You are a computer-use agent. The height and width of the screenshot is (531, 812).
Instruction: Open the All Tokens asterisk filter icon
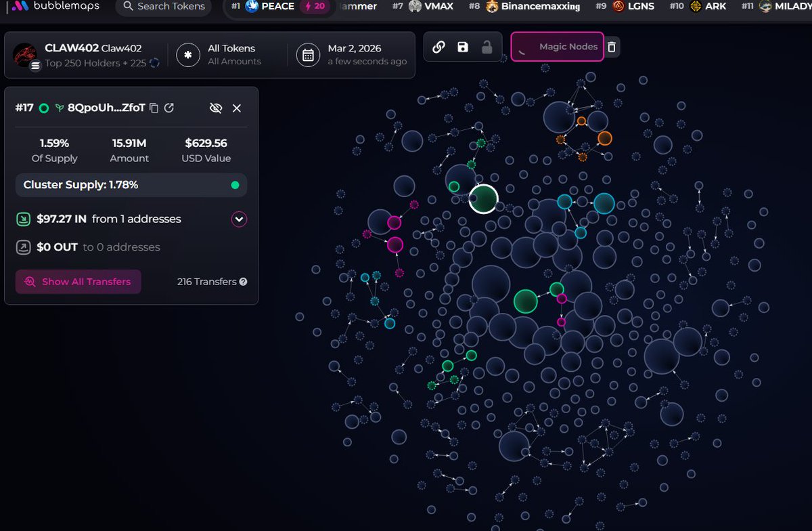tap(188, 55)
